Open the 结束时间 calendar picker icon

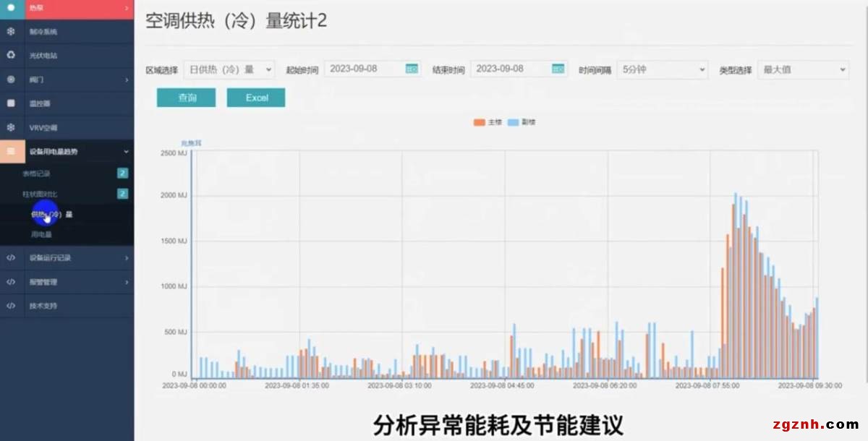point(558,69)
